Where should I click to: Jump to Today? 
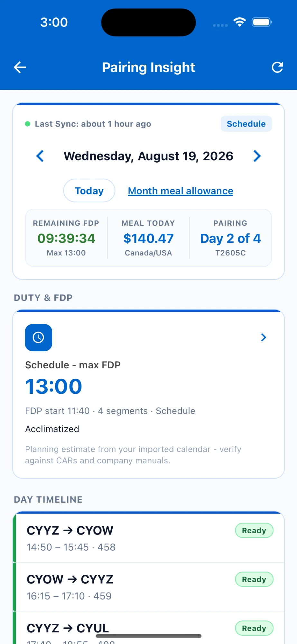coord(89,191)
